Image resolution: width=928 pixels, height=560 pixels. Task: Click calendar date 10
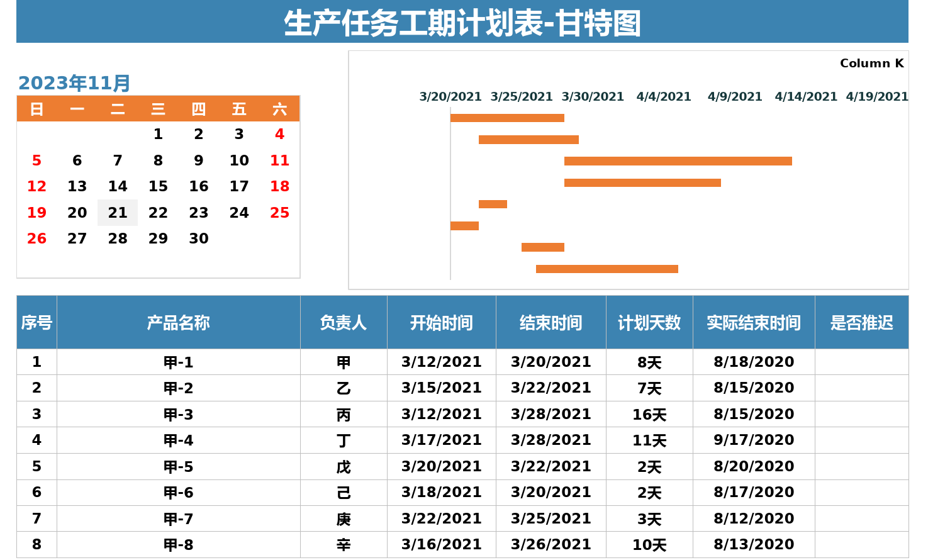coord(239,160)
